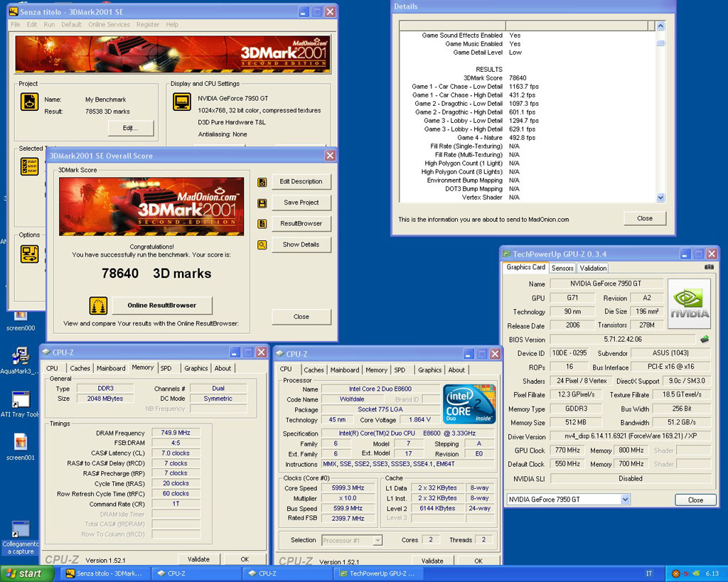This screenshot has width=728, height=582.
Task: Click the Selected Tests checklist icon
Action: (29, 166)
